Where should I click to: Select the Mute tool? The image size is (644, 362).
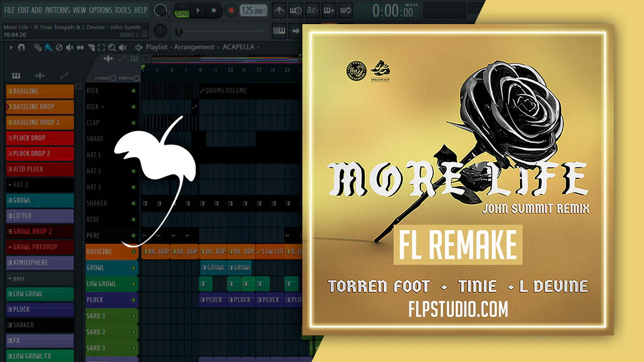[x=69, y=47]
